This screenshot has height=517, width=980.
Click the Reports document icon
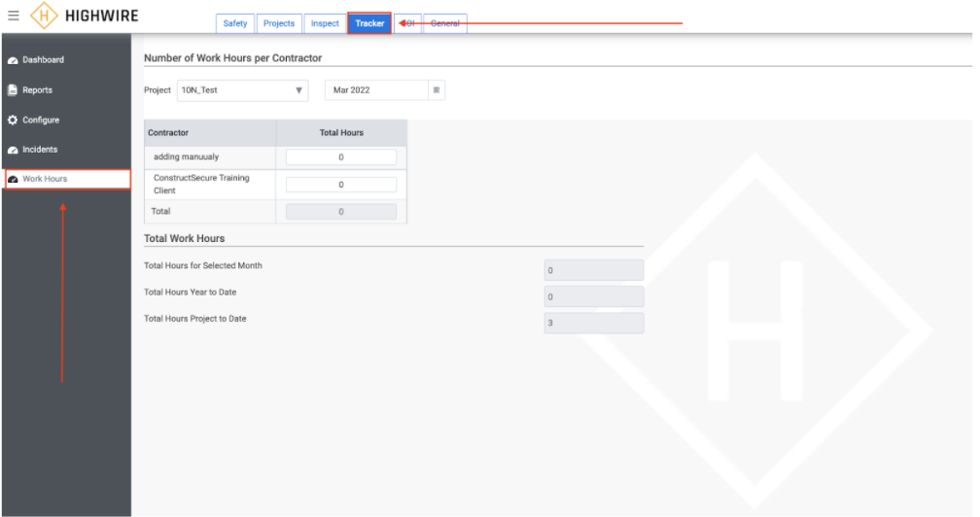[x=13, y=90]
